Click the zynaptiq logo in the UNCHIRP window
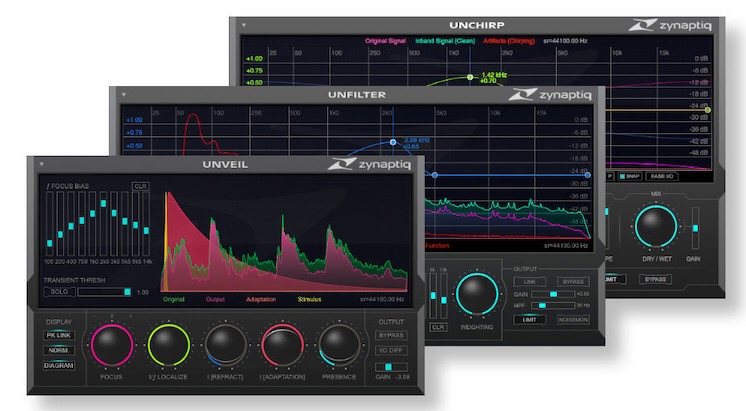The width and height of the screenshot is (746, 411). coord(670,25)
